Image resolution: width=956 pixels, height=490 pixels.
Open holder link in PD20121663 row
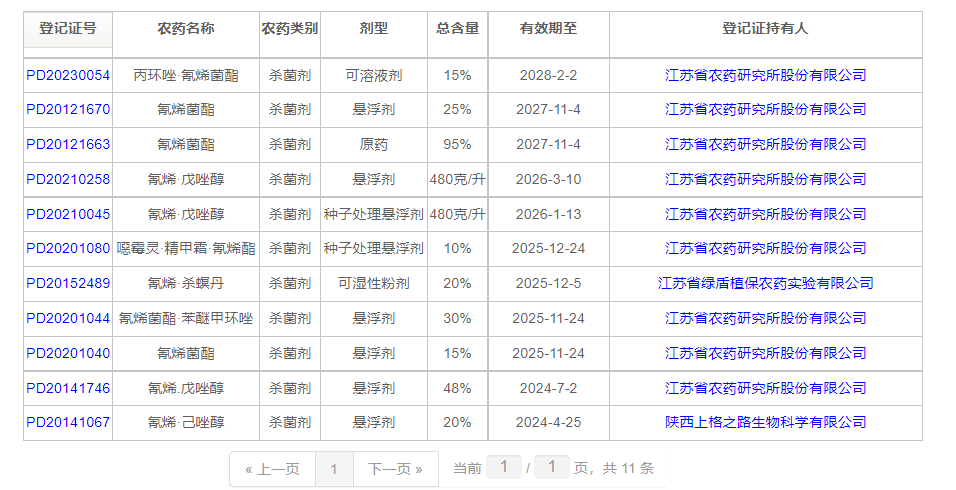click(766, 144)
